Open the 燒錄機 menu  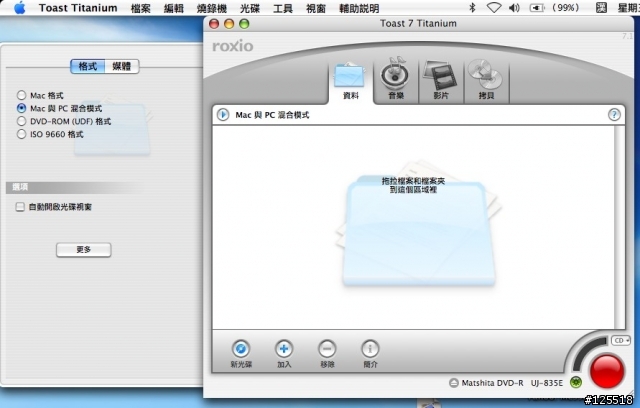click(211, 8)
